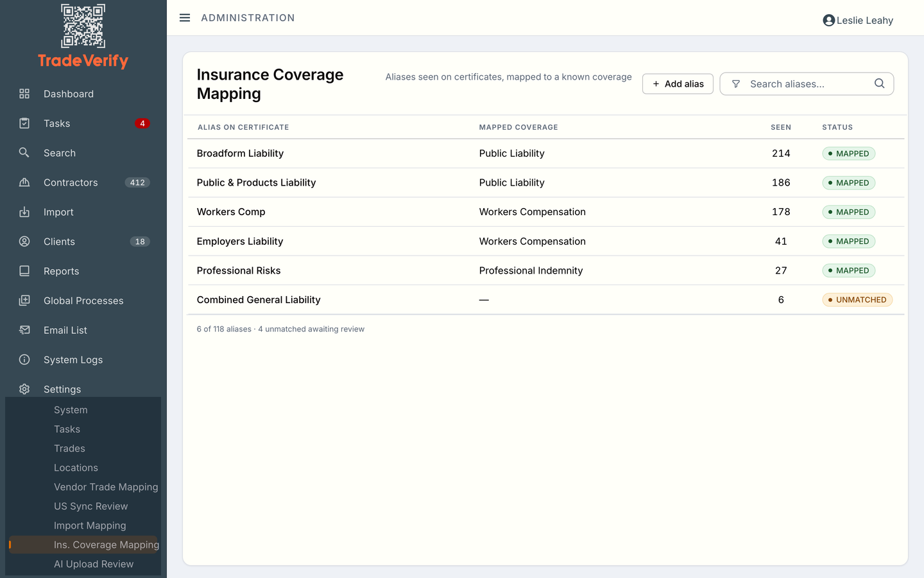Image resolution: width=924 pixels, height=578 pixels.
Task: Click the Email List envelope icon
Action: (x=24, y=330)
